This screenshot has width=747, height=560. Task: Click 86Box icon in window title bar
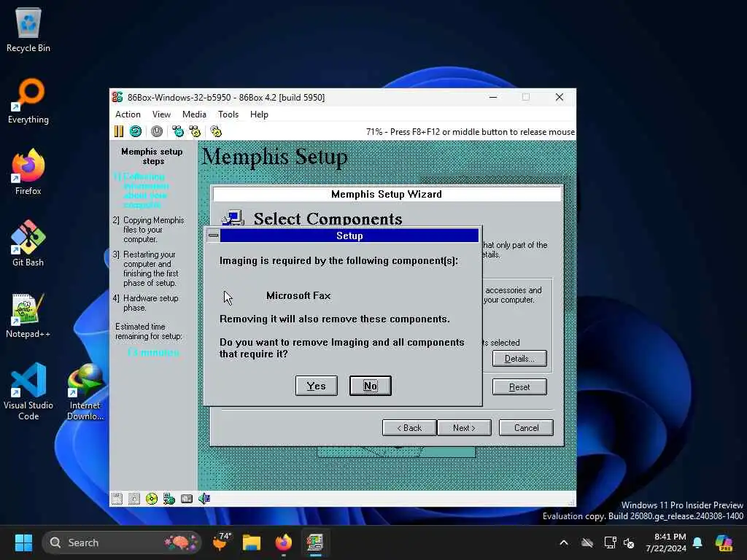pos(117,97)
